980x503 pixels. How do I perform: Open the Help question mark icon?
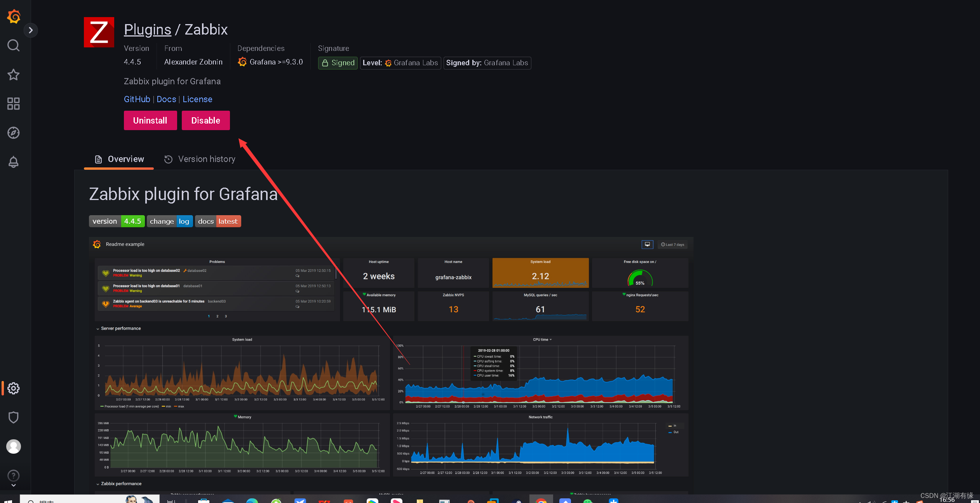point(14,475)
